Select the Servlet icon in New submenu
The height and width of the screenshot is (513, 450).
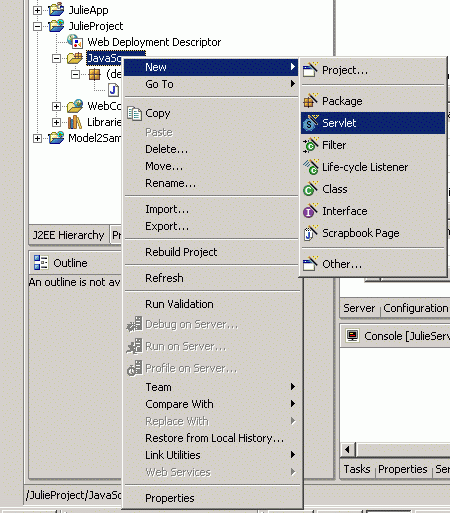pyautogui.click(x=310, y=123)
